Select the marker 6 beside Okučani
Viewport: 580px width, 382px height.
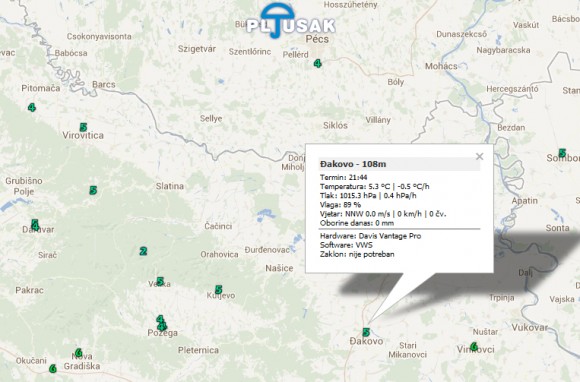pyautogui.click(x=53, y=369)
